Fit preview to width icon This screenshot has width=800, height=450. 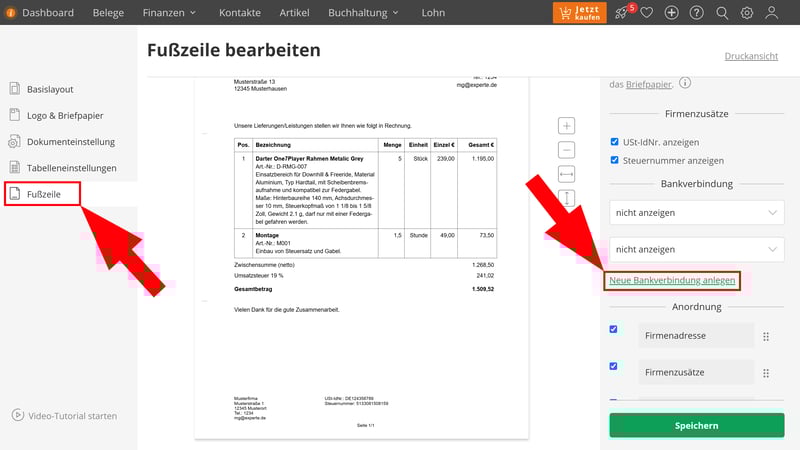[x=566, y=174]
